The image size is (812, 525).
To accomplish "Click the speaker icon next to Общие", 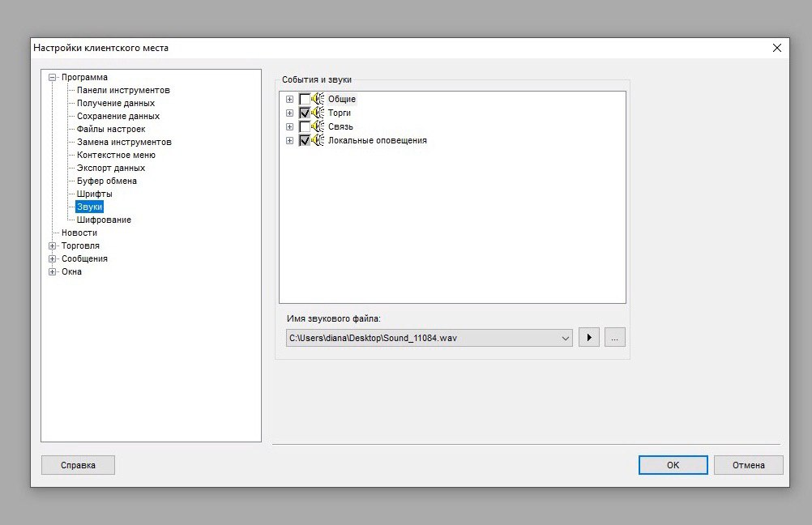I will 318,98.
